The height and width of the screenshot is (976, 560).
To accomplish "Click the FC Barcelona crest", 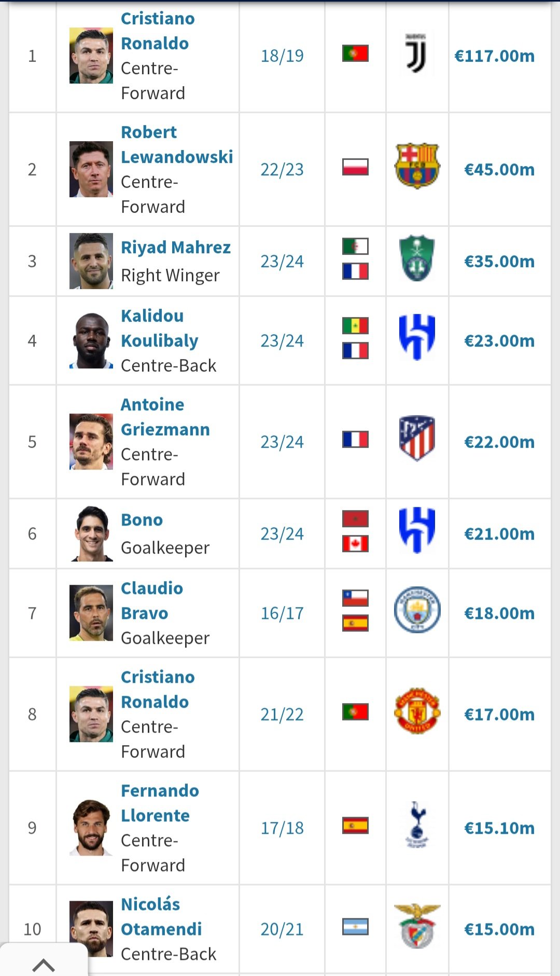I will click(417, 166).
